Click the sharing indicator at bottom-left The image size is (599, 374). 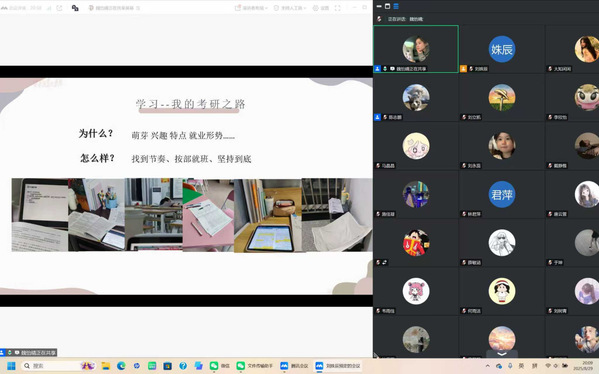click(x=29, y=352)
